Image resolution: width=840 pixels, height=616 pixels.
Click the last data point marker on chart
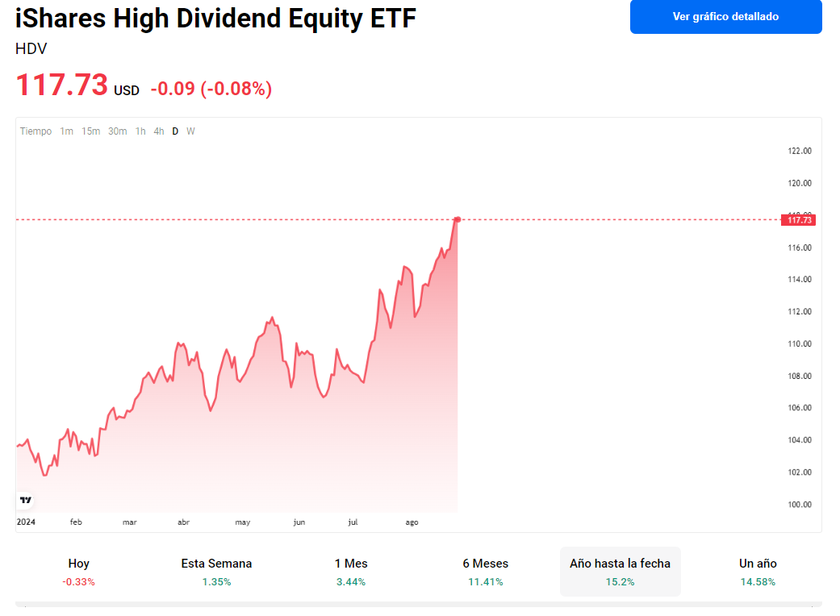pyautogui.click(x=458, y=219)
